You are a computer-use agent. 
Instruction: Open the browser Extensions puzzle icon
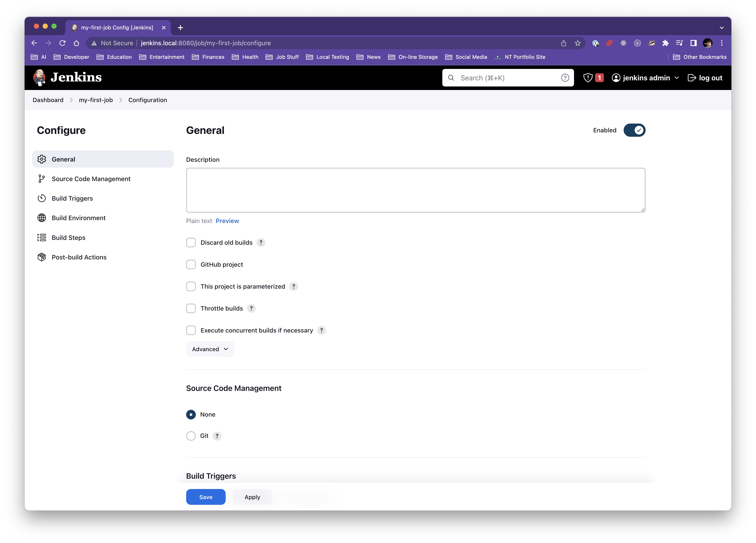point(665,43)
